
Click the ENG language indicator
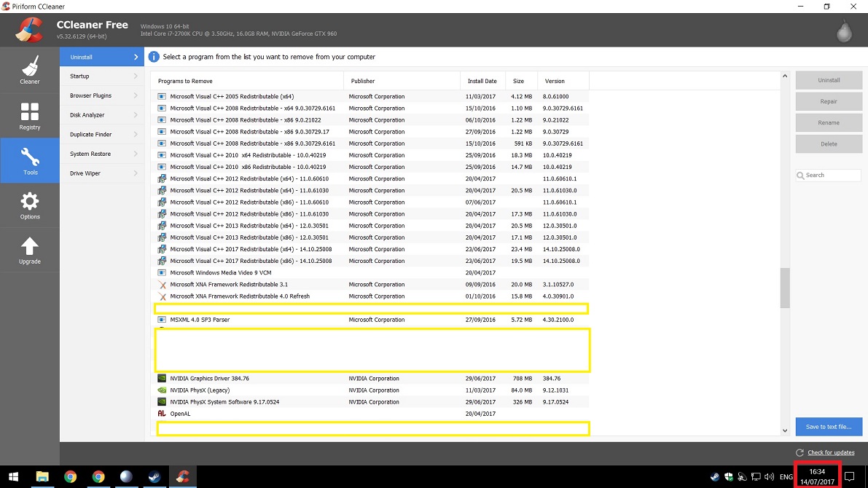pyautogui.click(x=786, y=476)
